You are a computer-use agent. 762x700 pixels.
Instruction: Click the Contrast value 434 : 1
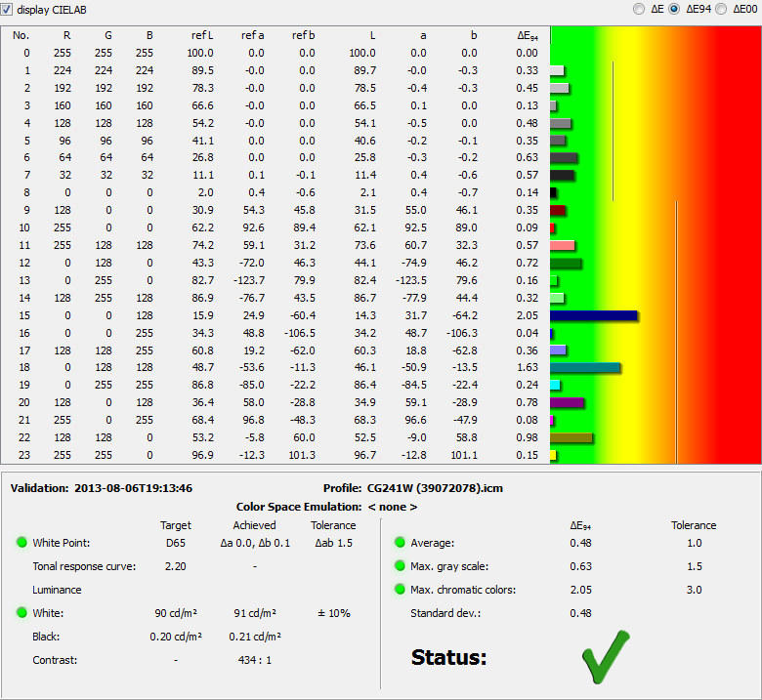(x=255, y=660)
